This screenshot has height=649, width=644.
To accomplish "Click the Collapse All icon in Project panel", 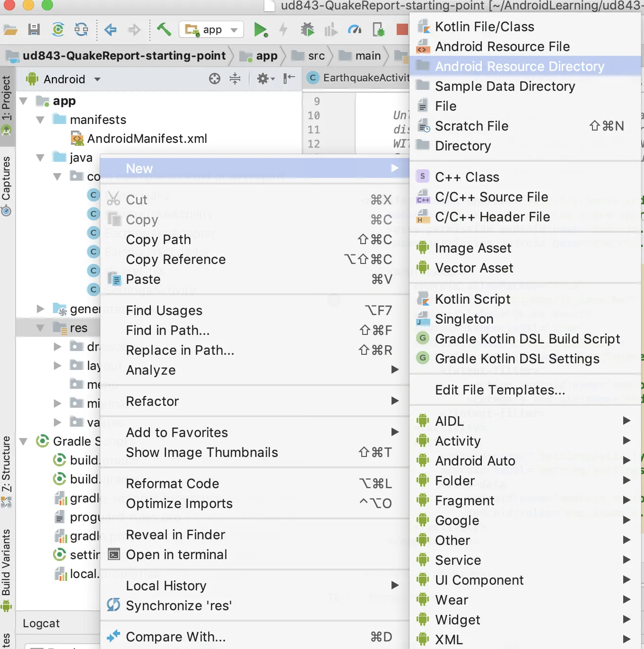I will [235, 79].
